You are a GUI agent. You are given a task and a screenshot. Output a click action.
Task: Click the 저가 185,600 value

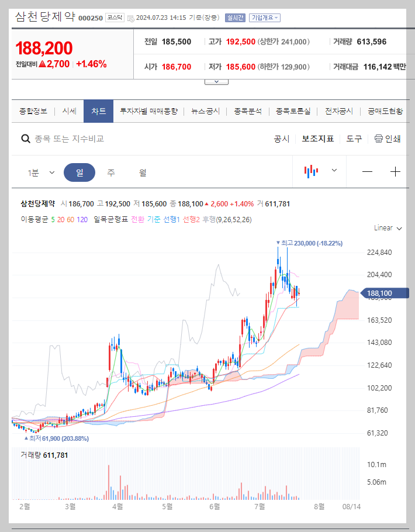(x=241, y=67)
